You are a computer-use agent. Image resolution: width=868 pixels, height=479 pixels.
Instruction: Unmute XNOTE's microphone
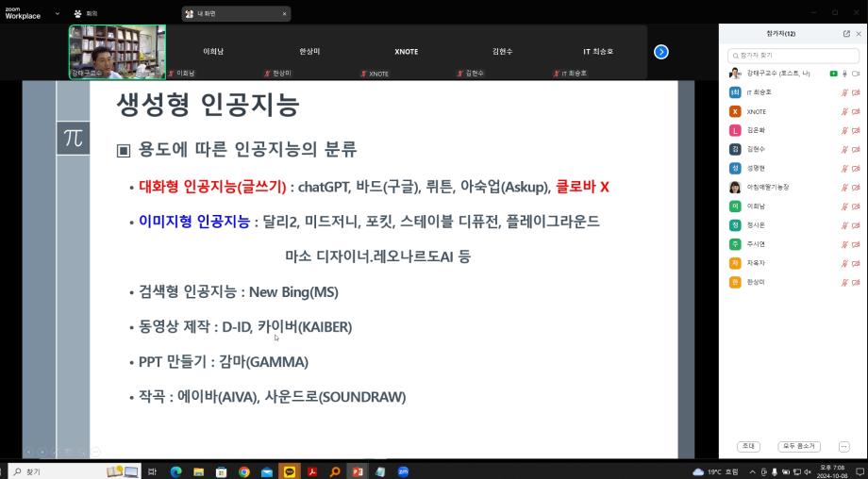[x=844, y=111]
